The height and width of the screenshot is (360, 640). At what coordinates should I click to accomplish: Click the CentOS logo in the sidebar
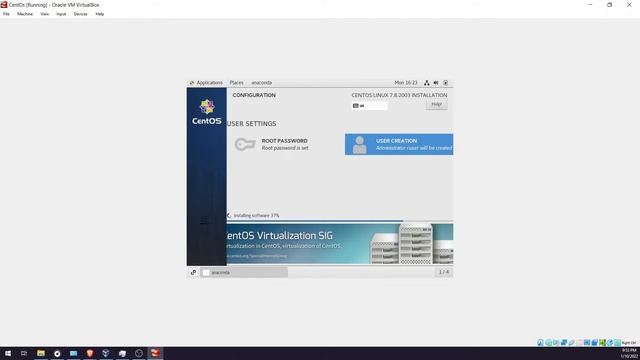pyautogui.click(x=207, y=112)
